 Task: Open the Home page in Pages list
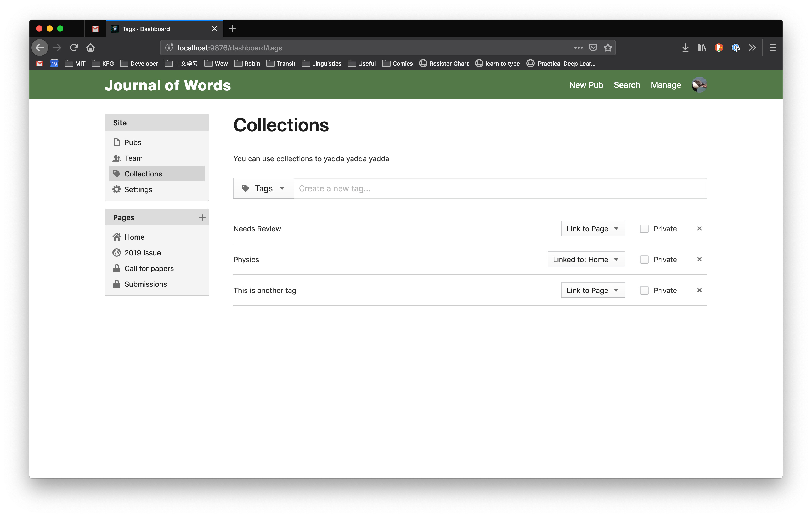pos(157,237)
